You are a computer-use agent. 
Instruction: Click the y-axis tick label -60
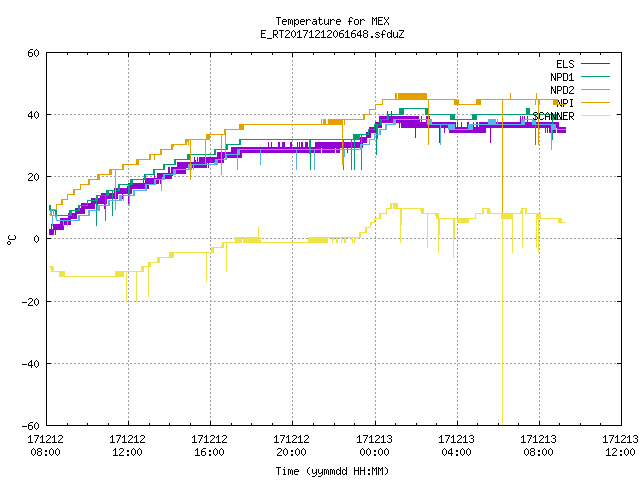pos(31,426)
